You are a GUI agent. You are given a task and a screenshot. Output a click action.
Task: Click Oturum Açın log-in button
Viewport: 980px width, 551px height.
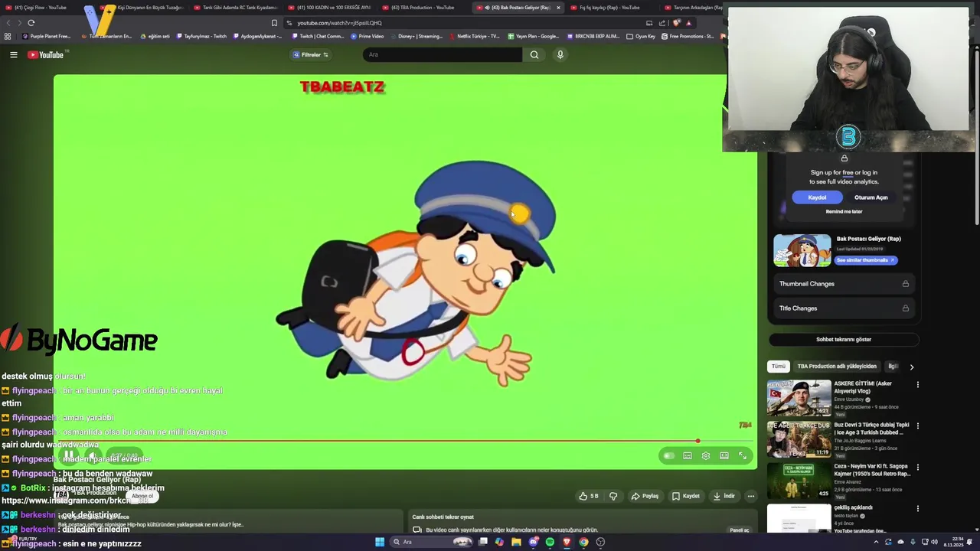click(x=871, y=197)
